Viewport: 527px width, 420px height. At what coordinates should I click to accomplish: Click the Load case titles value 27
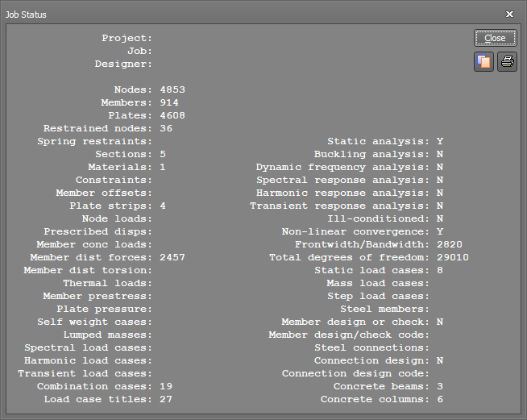pos(166,399)
